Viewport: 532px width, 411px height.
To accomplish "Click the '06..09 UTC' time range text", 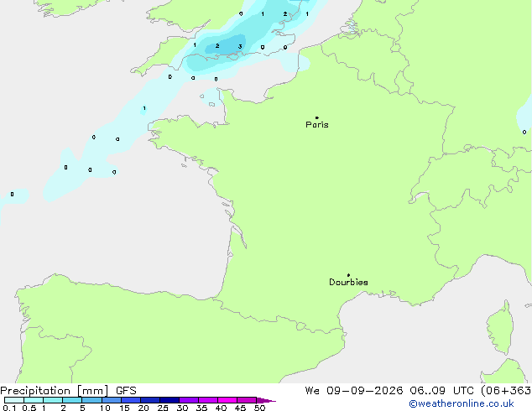I will 441,391.
